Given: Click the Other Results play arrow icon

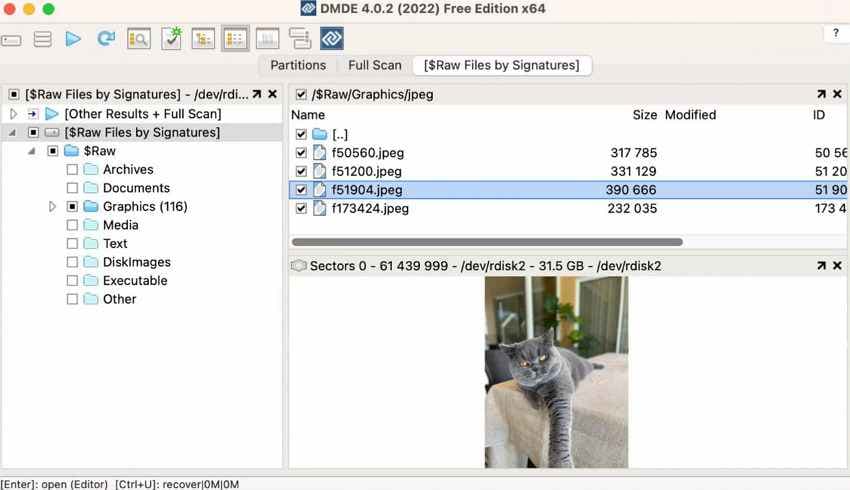Looking at the screenshot, I should (x=52, y=114).
